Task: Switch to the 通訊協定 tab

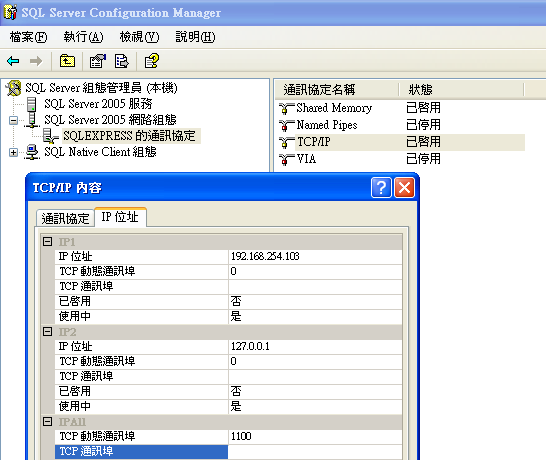Action: click(65, 218)
